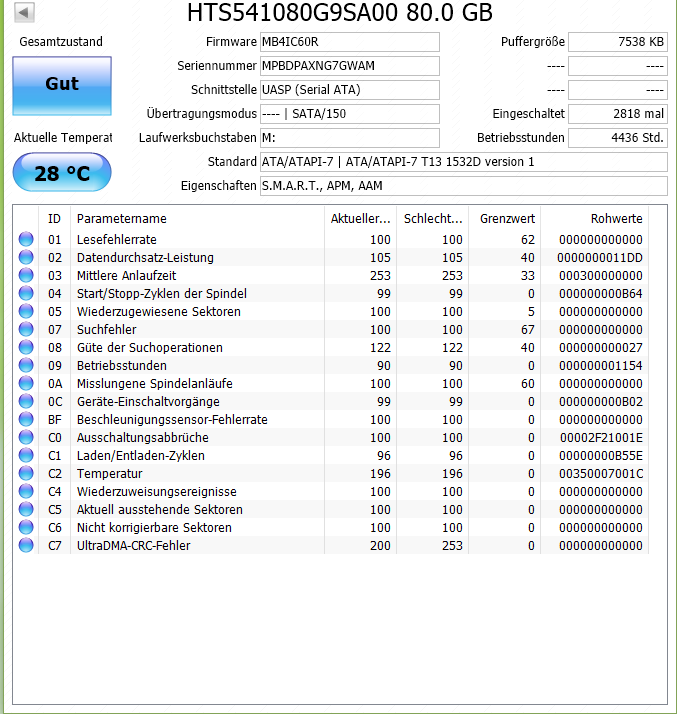The image size is (677, 714).
Task: Click status dot for Suchfehler row
Action: click(x=26, y=329)
